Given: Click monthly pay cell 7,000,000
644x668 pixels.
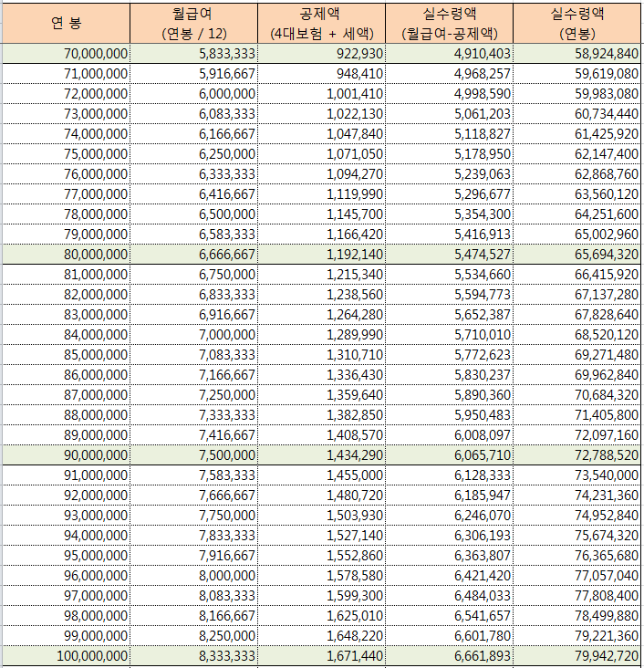Looking at the screenshot, I should [x=193, y=334].
